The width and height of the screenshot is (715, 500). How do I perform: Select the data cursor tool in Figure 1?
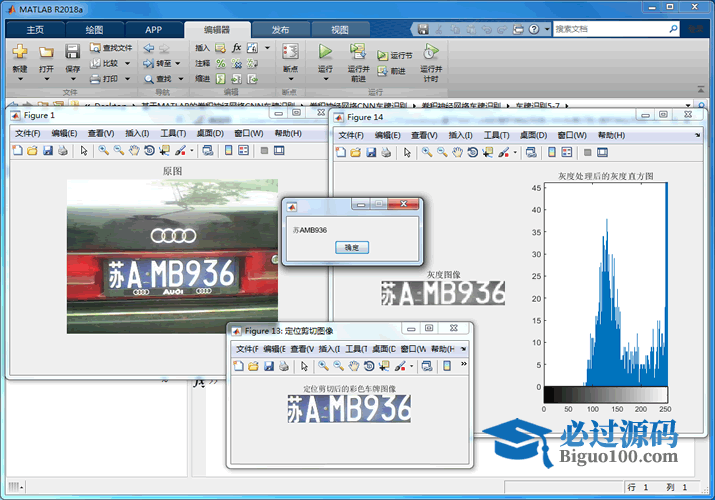[164, 150]
